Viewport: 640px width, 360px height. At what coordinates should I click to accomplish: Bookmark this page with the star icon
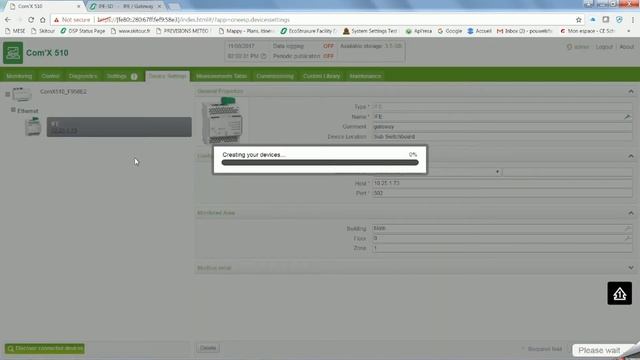(x=578, y=20)
